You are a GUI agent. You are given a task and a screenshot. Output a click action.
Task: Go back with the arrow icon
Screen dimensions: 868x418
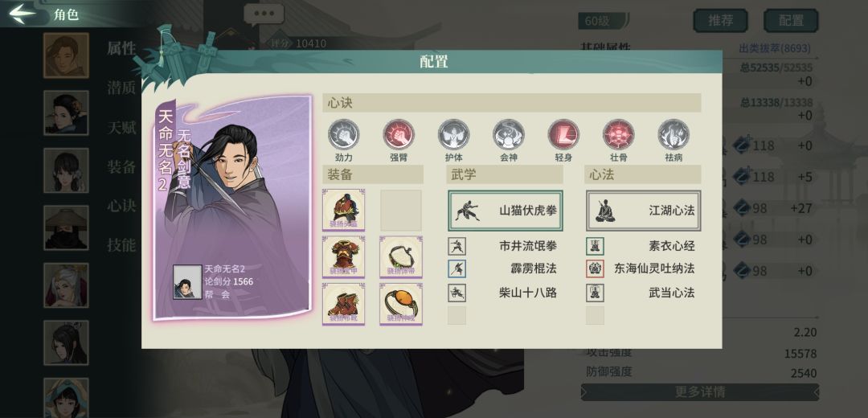23,14
